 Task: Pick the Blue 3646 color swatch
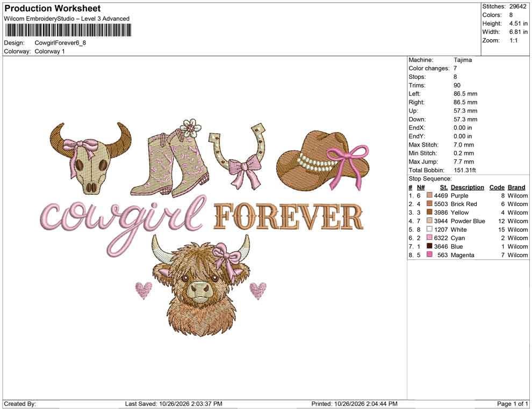click(429, 246)
